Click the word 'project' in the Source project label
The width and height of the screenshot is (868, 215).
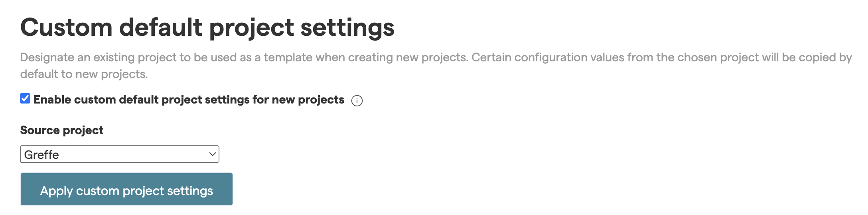[83, 130]
